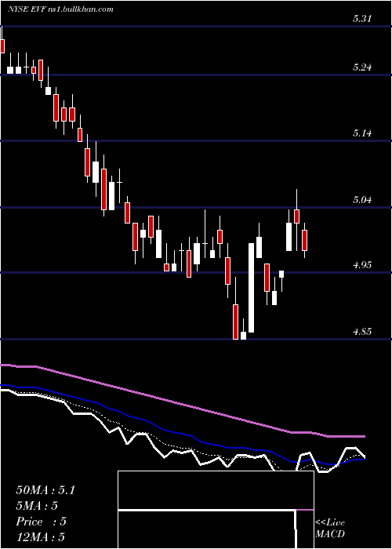
Task: Click the first red candlestick near 5.31
Action: 2,46
